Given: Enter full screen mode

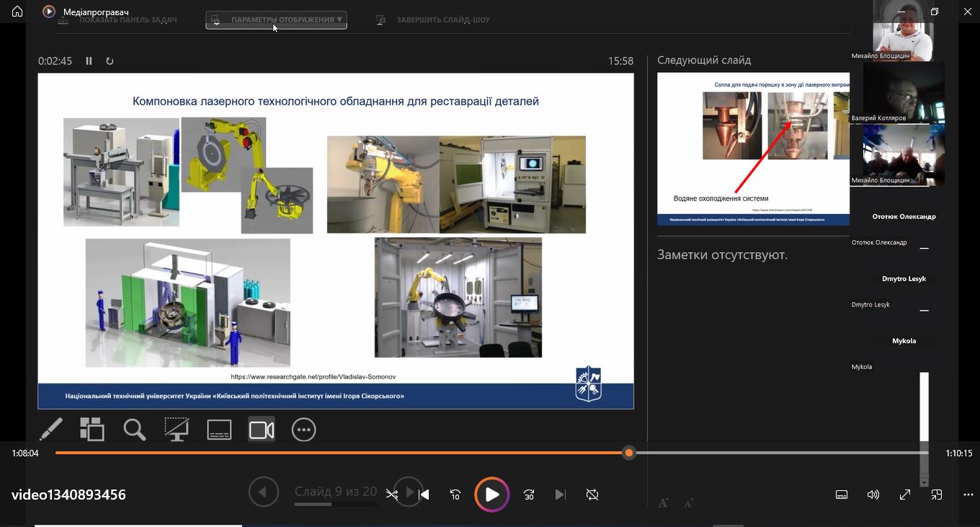Looking at the screenshot, I should pyautogui.click(x=905, y=495).
